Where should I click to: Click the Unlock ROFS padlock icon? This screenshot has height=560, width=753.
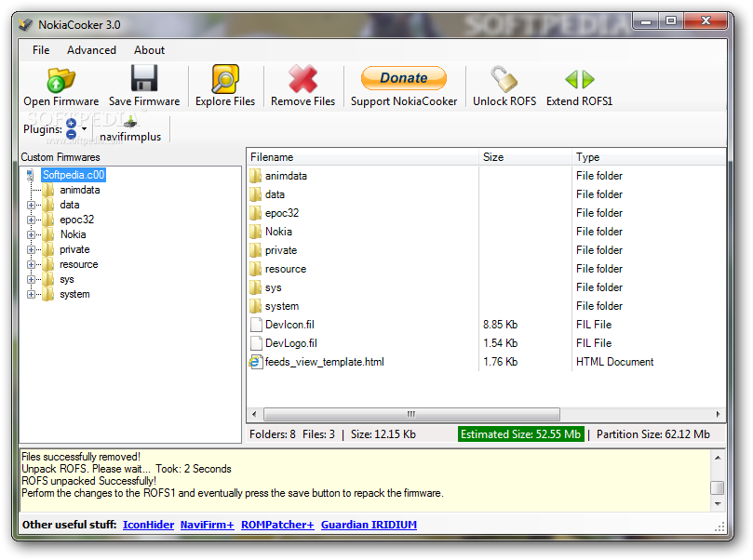pyautogui.click(x=504, y=79)
